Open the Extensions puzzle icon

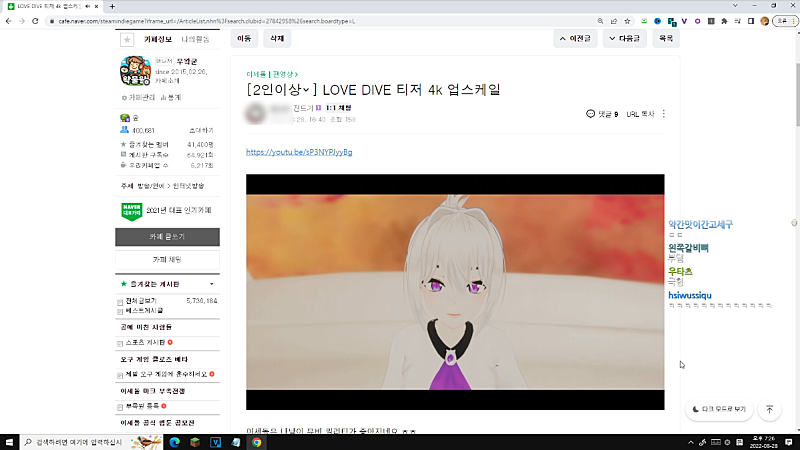(x=724, y=21)
